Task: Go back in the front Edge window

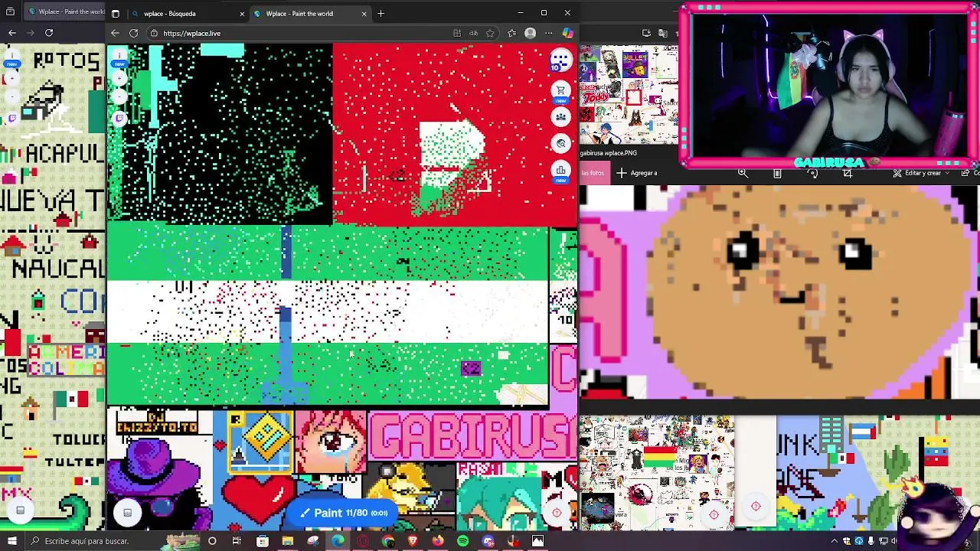Action: 115,33
